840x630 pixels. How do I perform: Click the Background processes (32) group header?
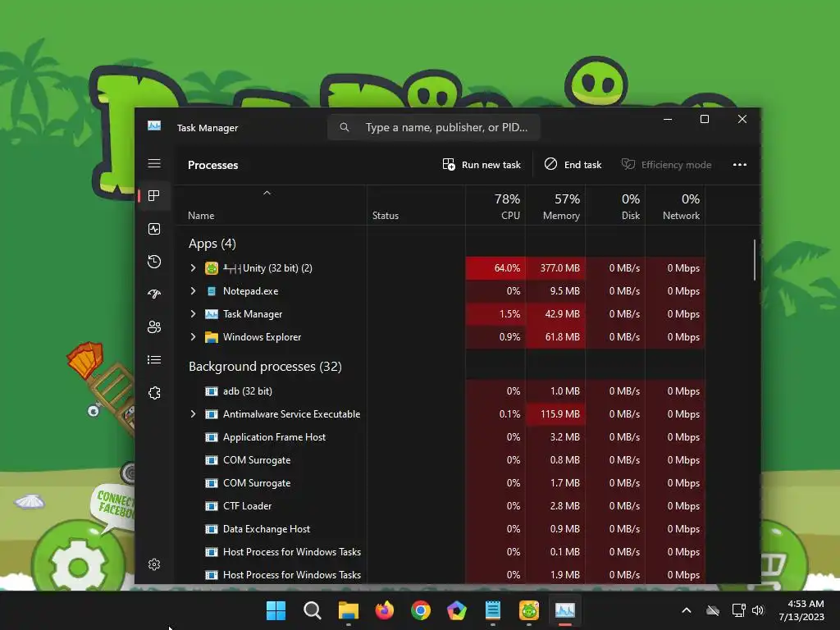[265, 367]
